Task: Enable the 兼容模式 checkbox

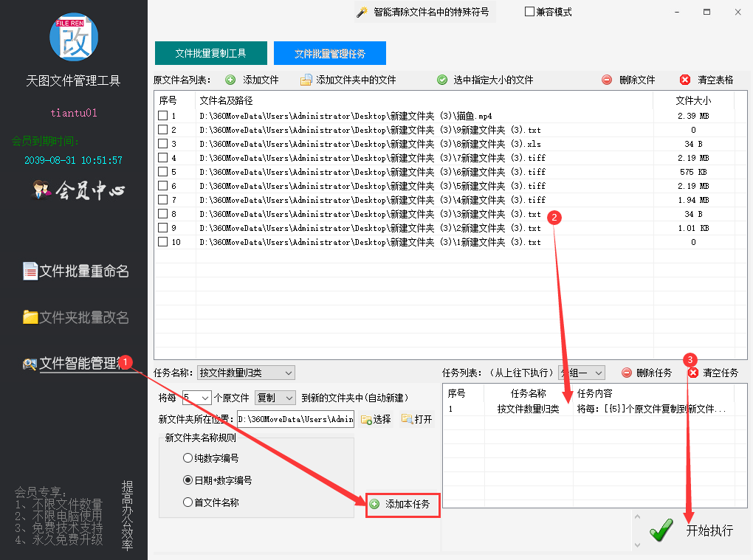Action: (x=529, y=12)
